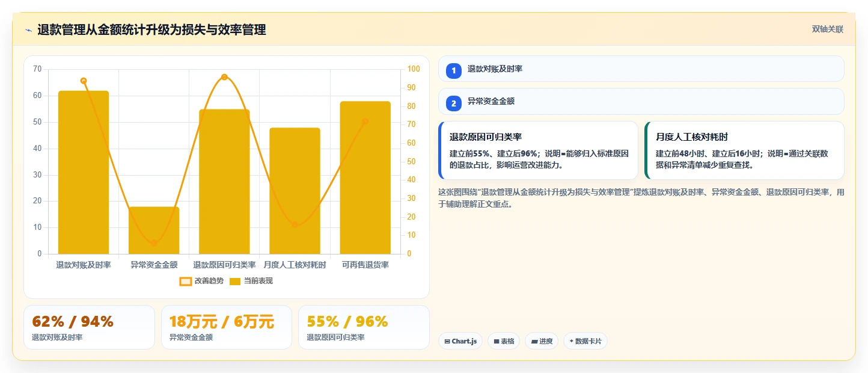Click the 18万元 / 6万元 data card
Image resolution: width=868 pixels, height=373 pixels.
[x=226, y=327]
